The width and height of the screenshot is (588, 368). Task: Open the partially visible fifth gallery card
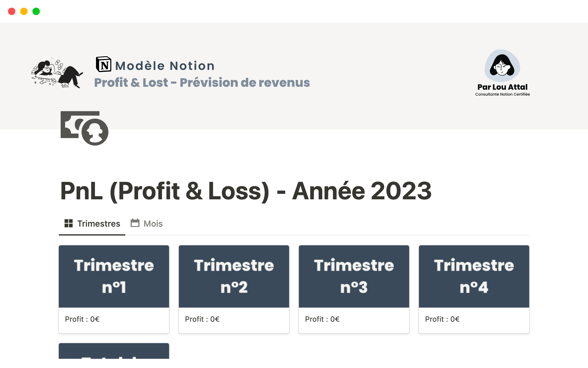click(114, 351)
